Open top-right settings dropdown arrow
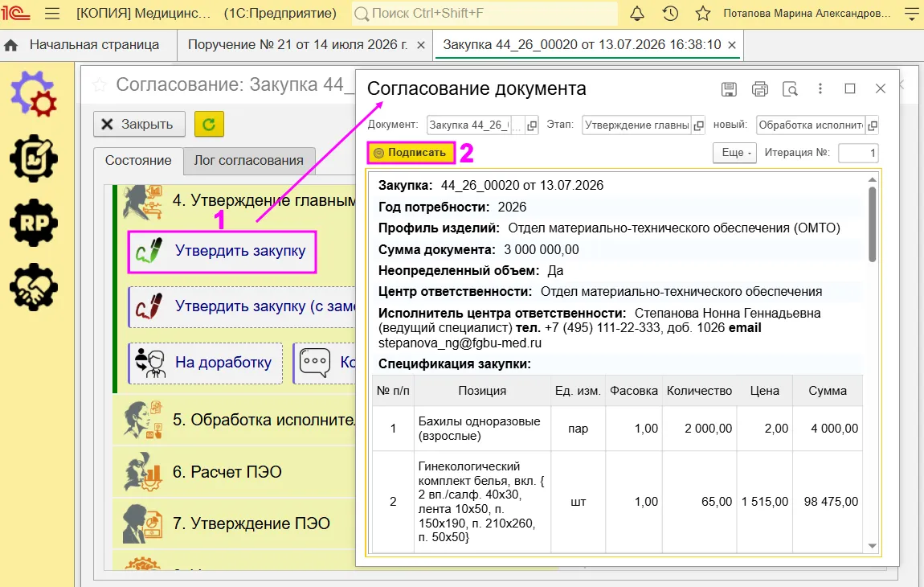 (911, 13)
